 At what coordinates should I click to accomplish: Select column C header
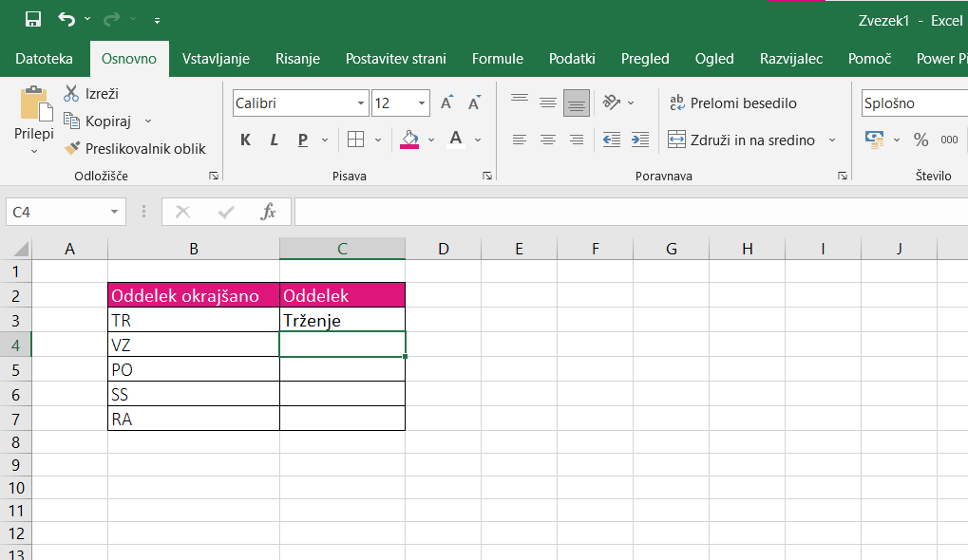pos(343,249)
